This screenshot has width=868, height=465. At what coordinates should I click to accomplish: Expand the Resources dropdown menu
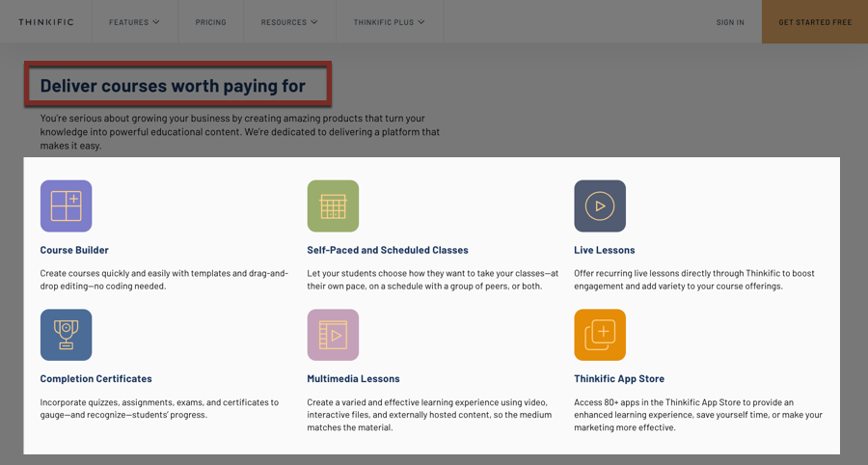click(289, 22)
